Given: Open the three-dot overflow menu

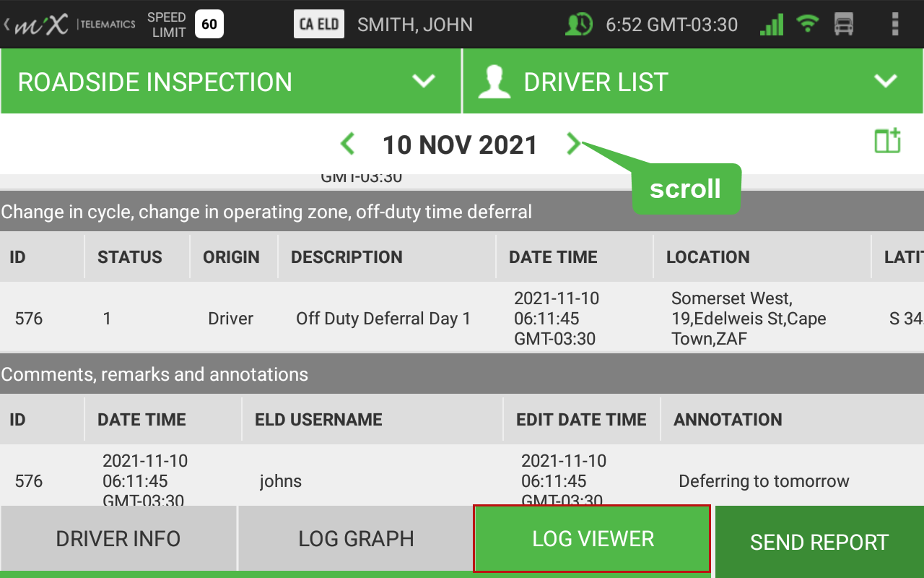Looking at the screenshot, I should 895,24.
